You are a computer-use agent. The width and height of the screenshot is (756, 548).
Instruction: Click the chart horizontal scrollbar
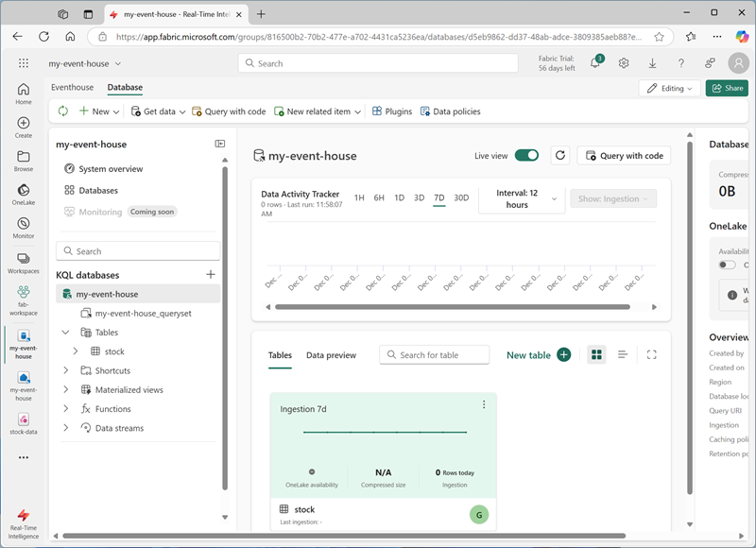tap(453, 307)
